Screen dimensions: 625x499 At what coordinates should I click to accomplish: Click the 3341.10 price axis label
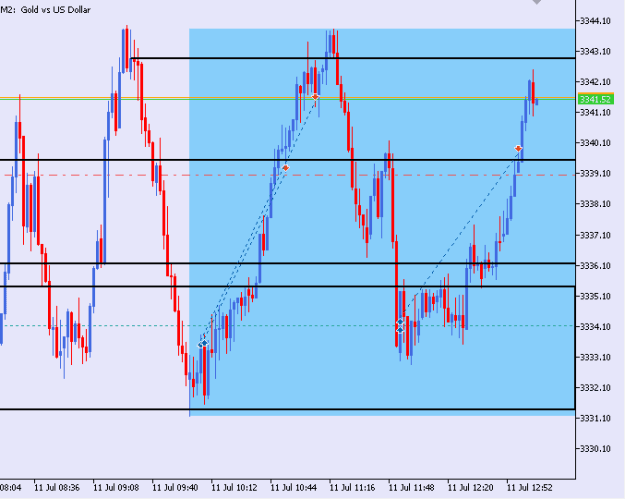(x=595, y=112)
